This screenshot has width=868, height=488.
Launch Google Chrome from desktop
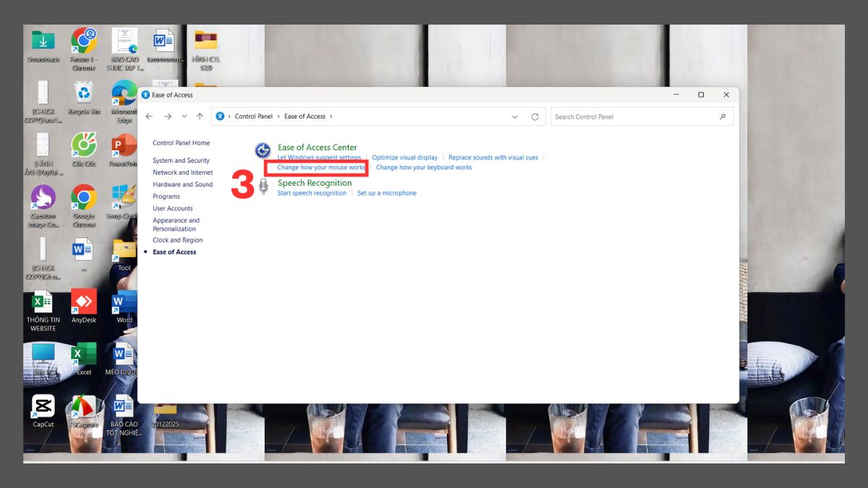coord(84,197)
